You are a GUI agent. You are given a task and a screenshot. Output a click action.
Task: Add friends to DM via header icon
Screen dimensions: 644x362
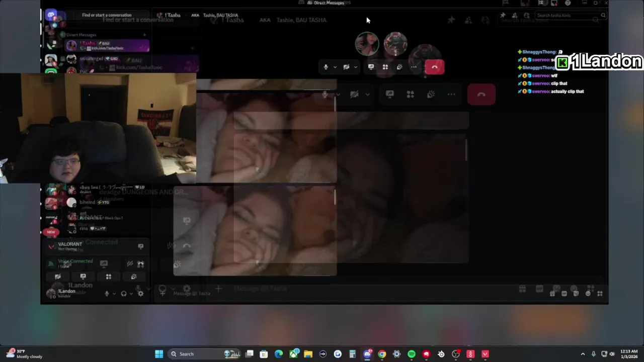[514, 16]
